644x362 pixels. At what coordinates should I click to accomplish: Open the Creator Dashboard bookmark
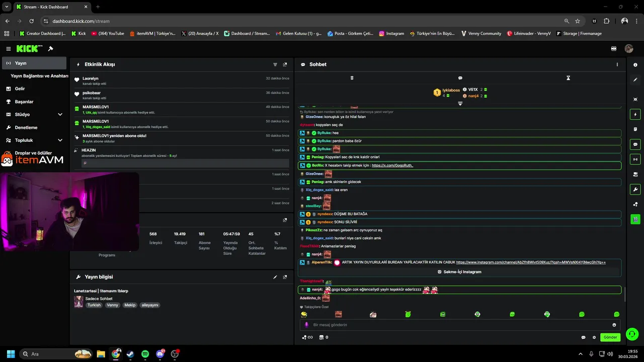click(x=42, y=34)
